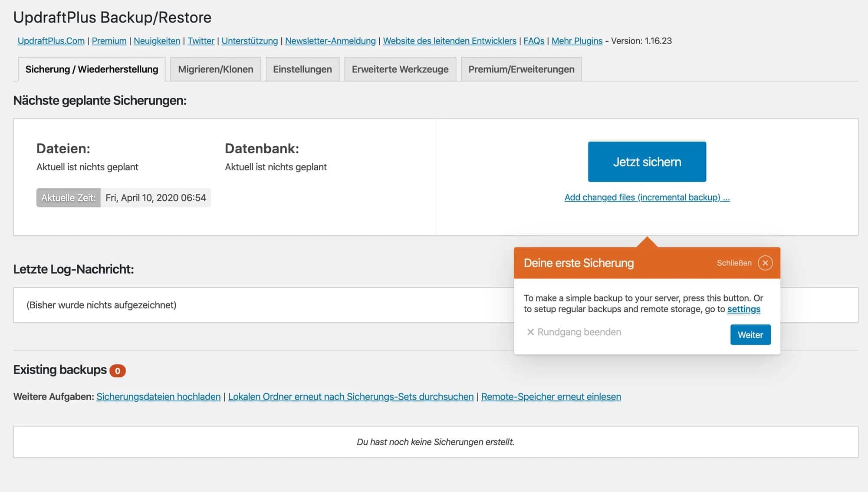Click Remote-Speicher erneut einlesen
This screenshot has height=492, width=868.
click(x=551, y=396)
